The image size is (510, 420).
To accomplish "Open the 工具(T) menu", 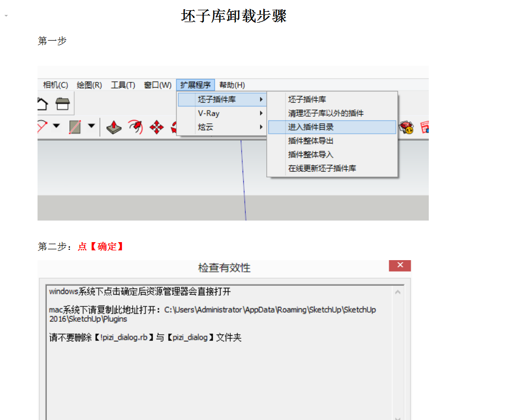I will pos(123,85).
